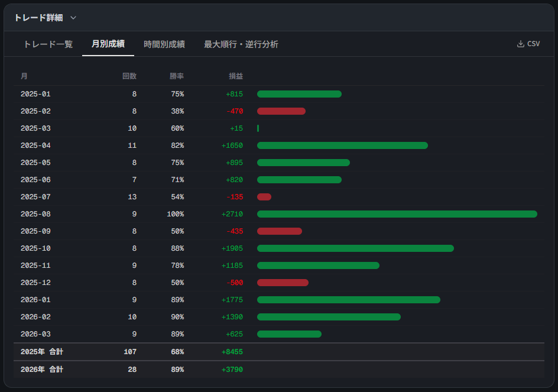Screen dimensions: 558x392
Task: Click the +1185 profit value
Action: (232, 265)
